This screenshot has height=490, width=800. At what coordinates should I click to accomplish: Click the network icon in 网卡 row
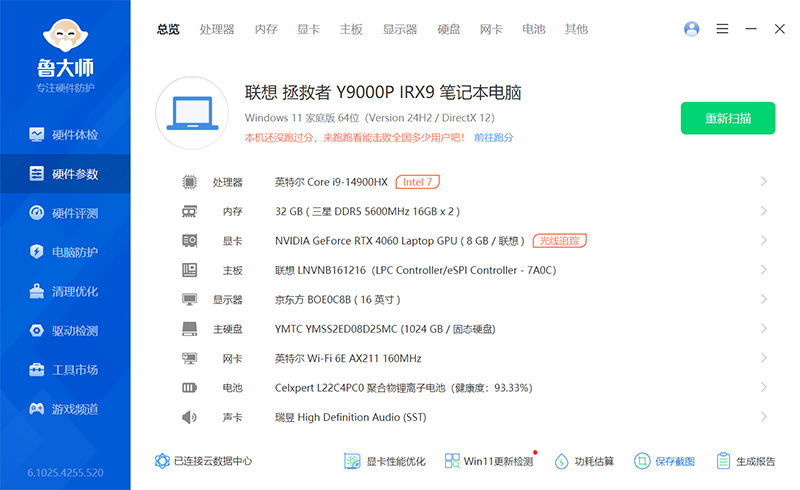pos(189,358)
